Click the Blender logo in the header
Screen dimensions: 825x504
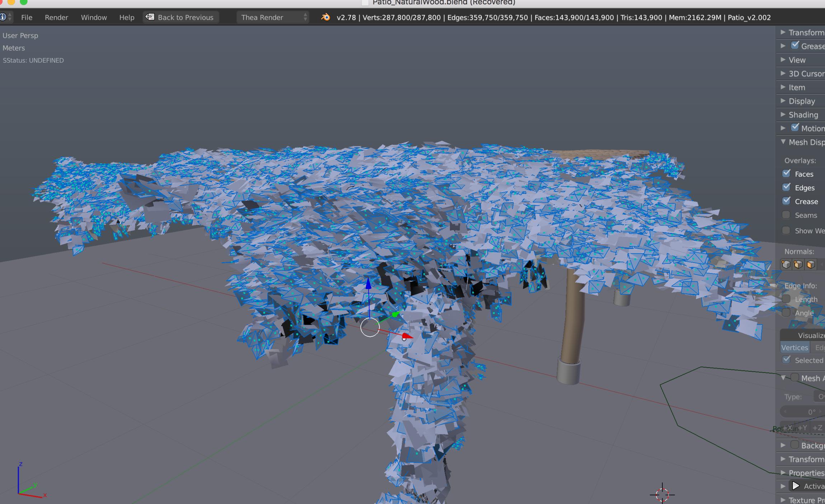[325, 17]
